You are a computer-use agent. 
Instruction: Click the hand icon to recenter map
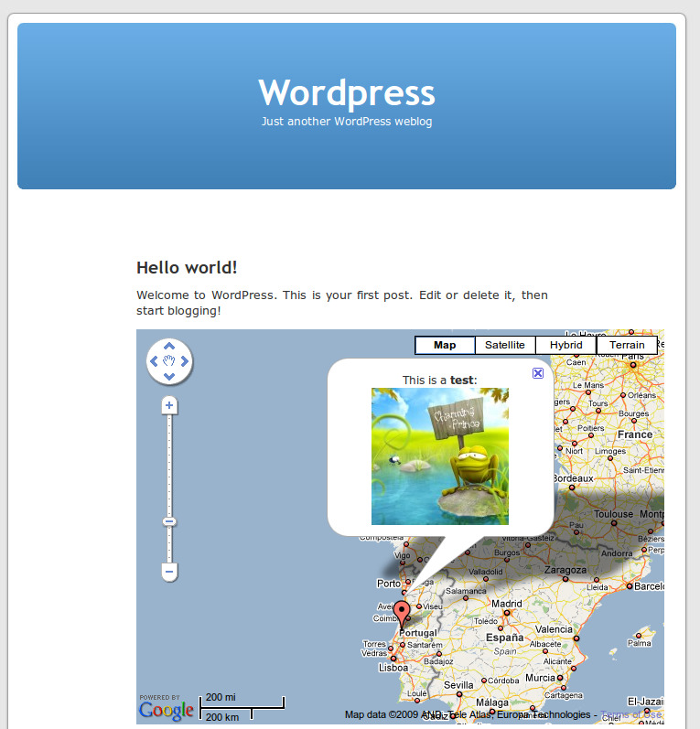pyautogui.click(x=169, y=361)
